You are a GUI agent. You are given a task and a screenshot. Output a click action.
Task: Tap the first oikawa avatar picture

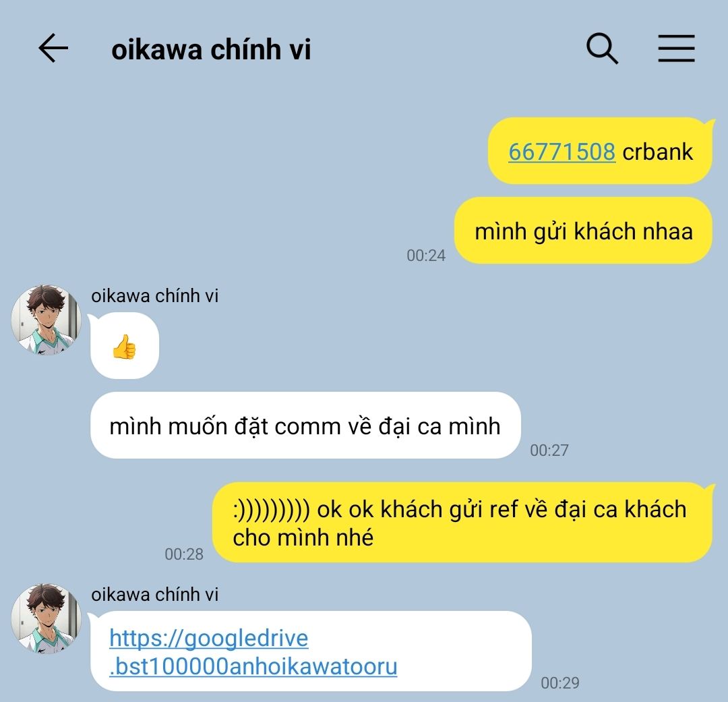(x=47, y=320)
